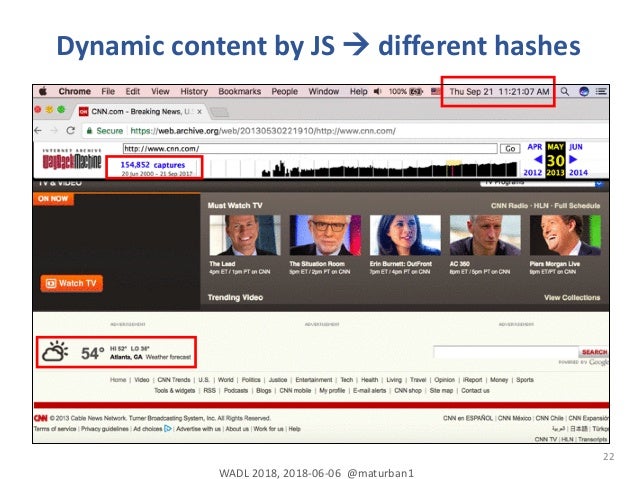Click the weather cloud-sun icon
Viewport: 638px width, 479px height.
tap(55, 352)
